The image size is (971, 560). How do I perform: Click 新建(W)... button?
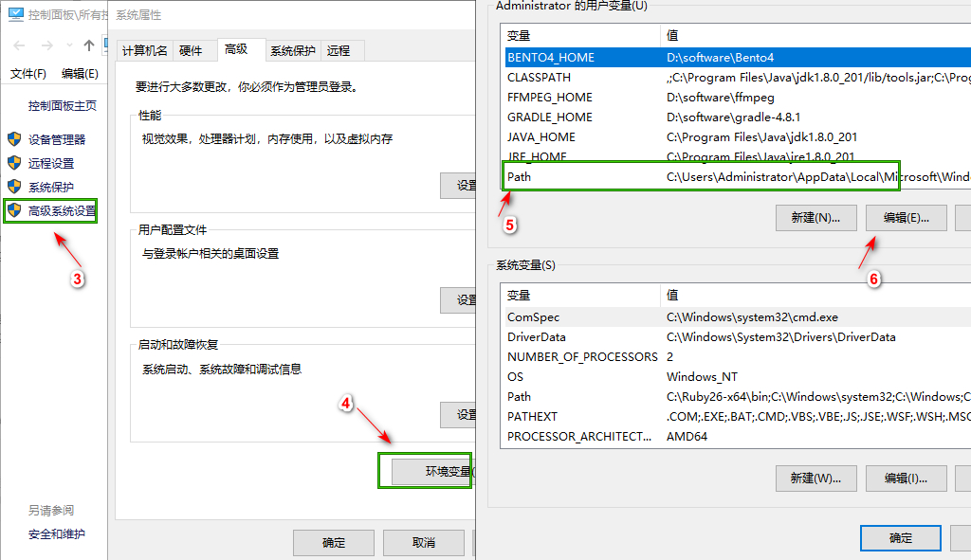coord(816,479)
